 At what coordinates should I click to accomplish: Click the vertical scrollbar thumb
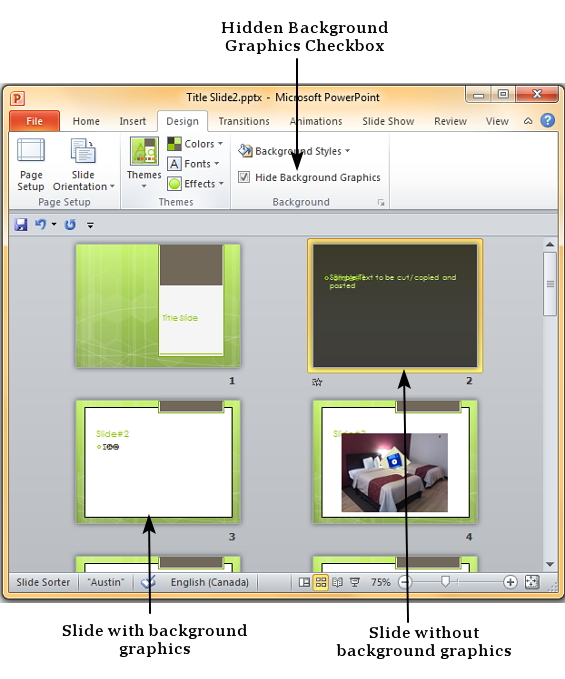[550, 284]
